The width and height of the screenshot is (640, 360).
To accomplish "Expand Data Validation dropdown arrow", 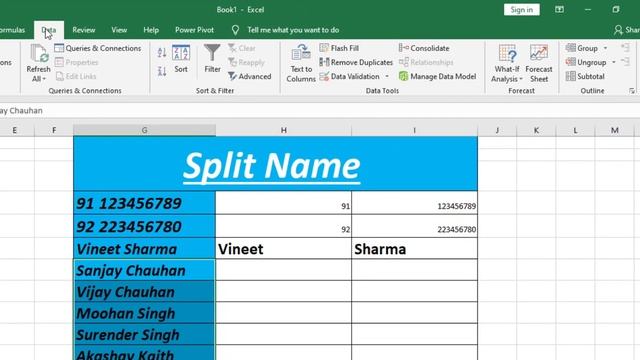I will coord(387,76).
